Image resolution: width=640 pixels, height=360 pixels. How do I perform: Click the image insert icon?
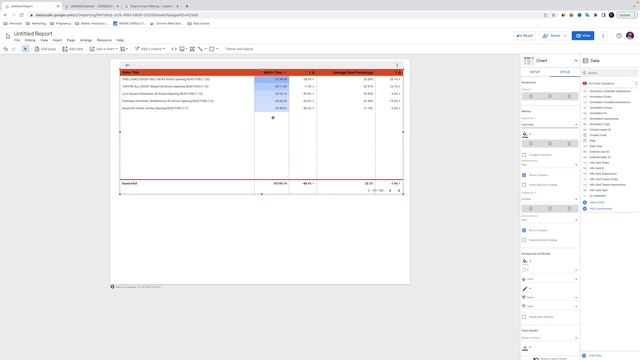coord(183,49)
